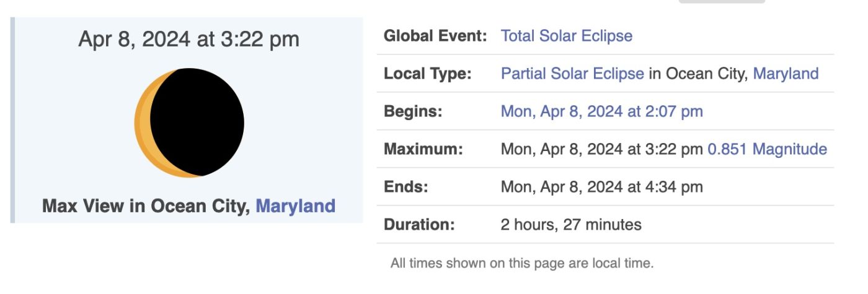Click the black moon disk in eclipse graphic
The image size is (868, 294).
click(197, 123)
